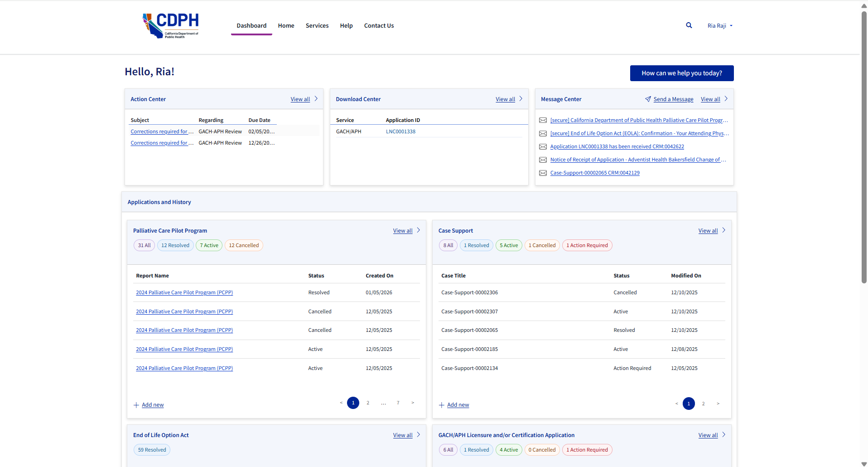Viewport: 868px width, 467px height.
Task: Click How can we help you today button
Action: [x=682, y=73]
